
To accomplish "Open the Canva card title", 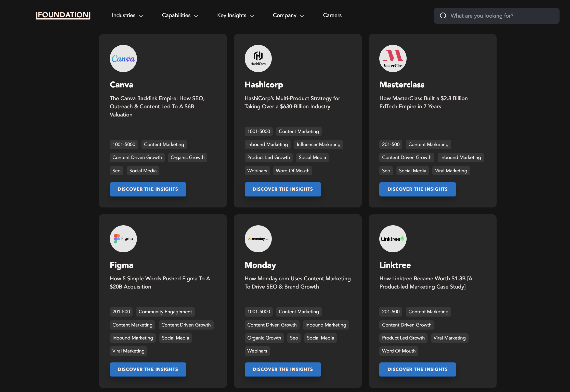I will pyautogui.click(x=122, y=85).
